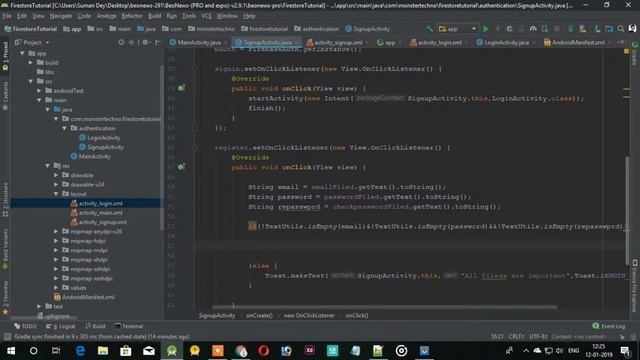Collapse the src folder

point(31,82)
